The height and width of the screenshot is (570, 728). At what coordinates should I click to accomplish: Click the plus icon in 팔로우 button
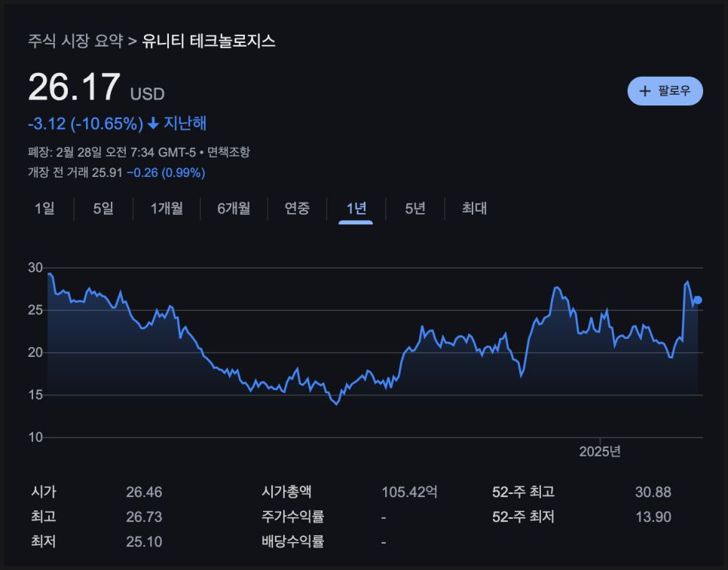(644, 91)
